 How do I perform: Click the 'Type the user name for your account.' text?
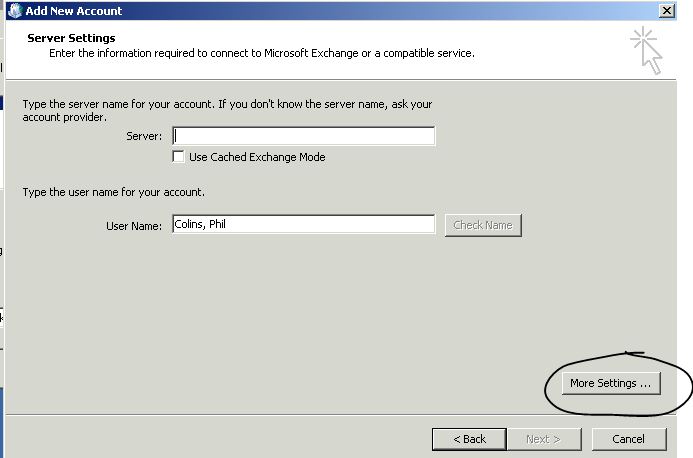click(114, 192)
